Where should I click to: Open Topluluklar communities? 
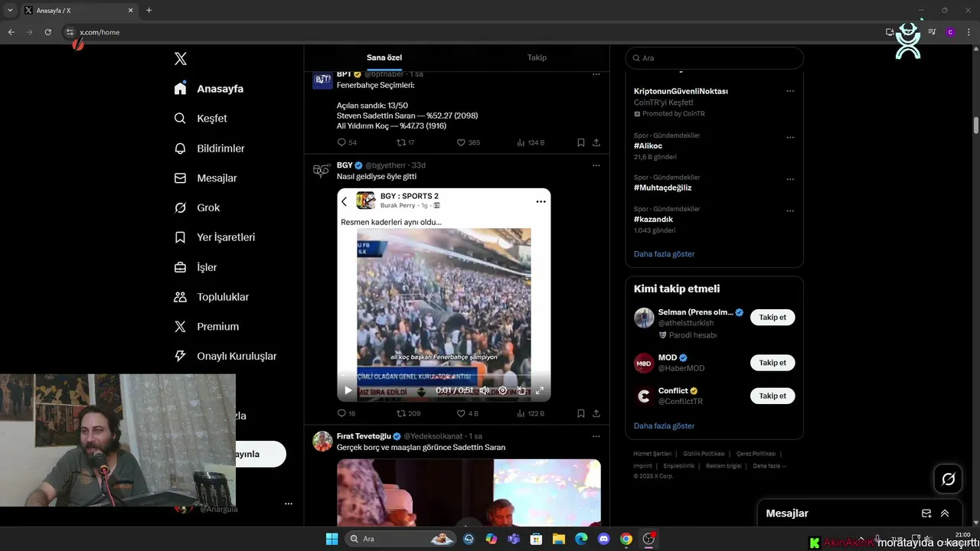tap(211, 297)
